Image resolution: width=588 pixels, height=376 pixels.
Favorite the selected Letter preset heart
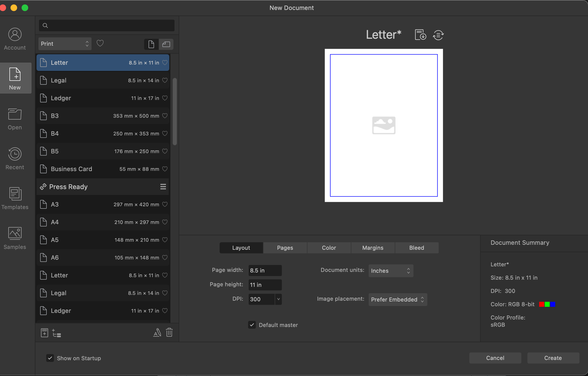(165, 63)
